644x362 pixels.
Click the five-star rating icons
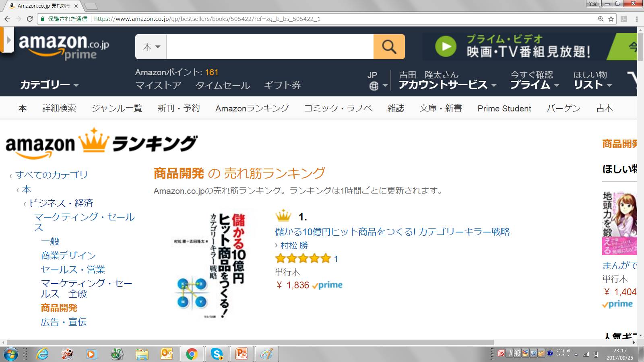tap(303, 259)
